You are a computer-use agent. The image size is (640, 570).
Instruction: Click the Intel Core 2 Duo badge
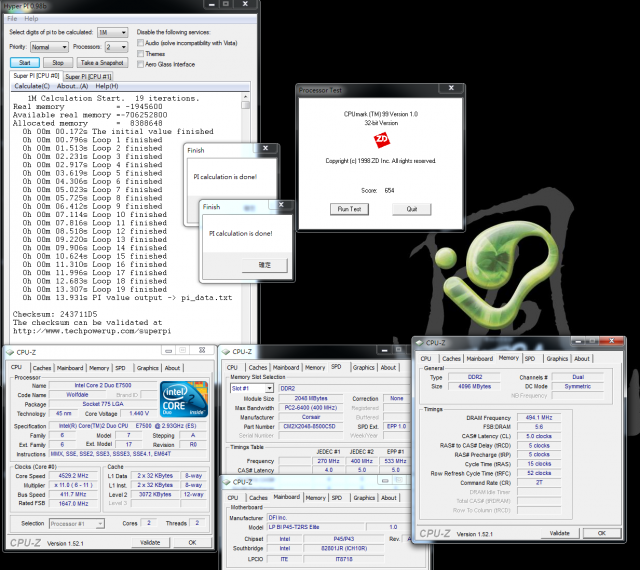click(x=184, y=399)
